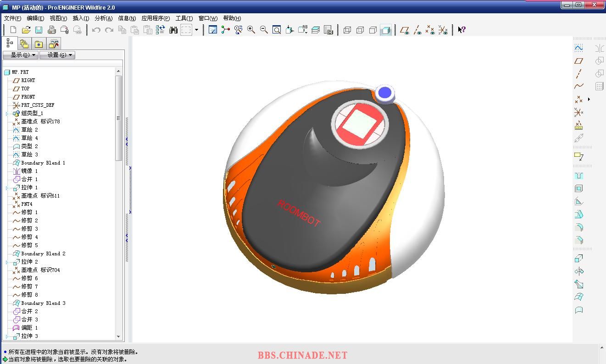Expand the 拉伸 3 tree node
Viewport: 606px width, 364px height.
click(x=7, y=336)
